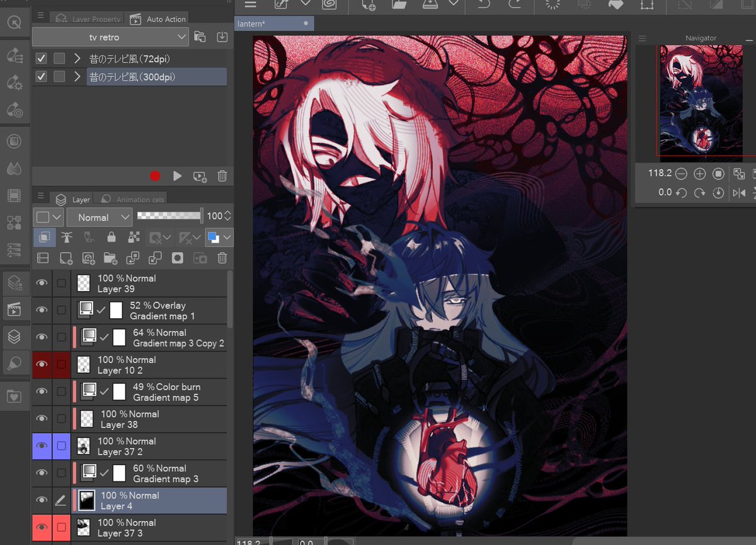Viewport: 756px width, 545px height.
Task: Click the Undo arrow in top toolbar
Action: (x=484, y=4)
